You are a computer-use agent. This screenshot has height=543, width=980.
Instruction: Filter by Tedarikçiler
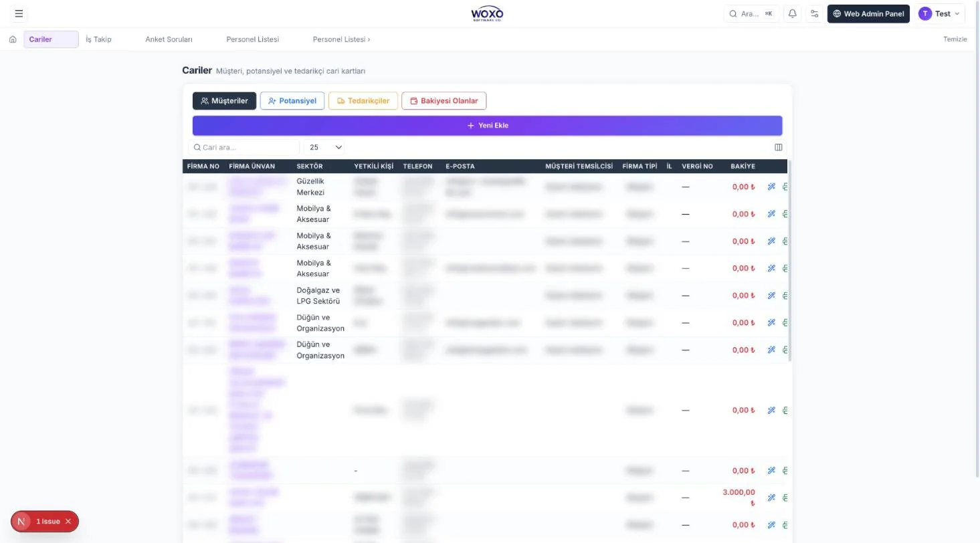tap(363, 101)
